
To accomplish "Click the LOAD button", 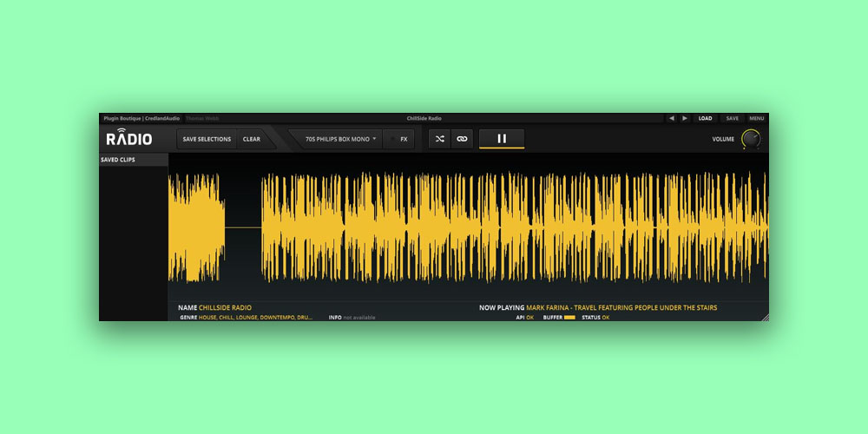I will [x=705, y=118].
